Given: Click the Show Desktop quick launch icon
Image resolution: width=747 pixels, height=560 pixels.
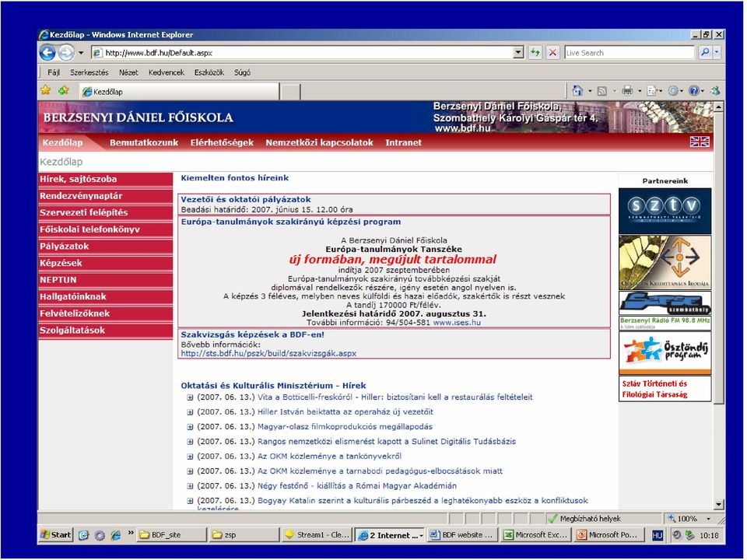Looking at the screenshot, I should click(84, 535).
